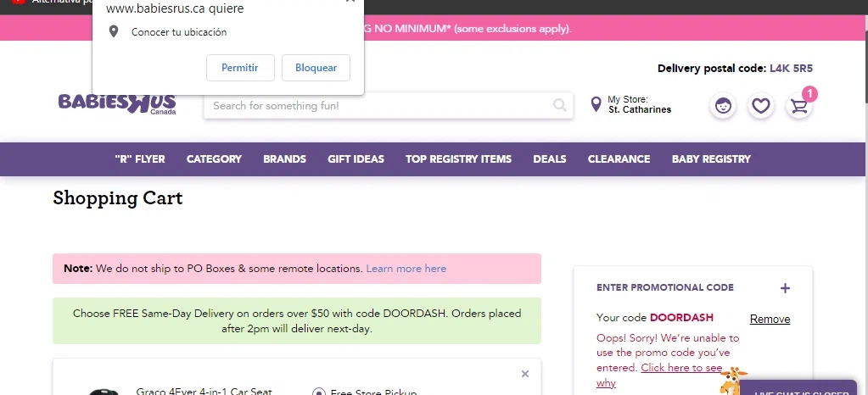868x395 pixels.
Task: Click the cart item count badge
Action: (809, 94)
